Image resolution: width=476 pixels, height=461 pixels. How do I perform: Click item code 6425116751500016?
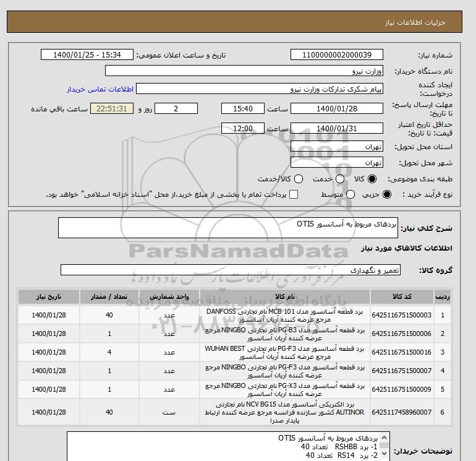401,352
